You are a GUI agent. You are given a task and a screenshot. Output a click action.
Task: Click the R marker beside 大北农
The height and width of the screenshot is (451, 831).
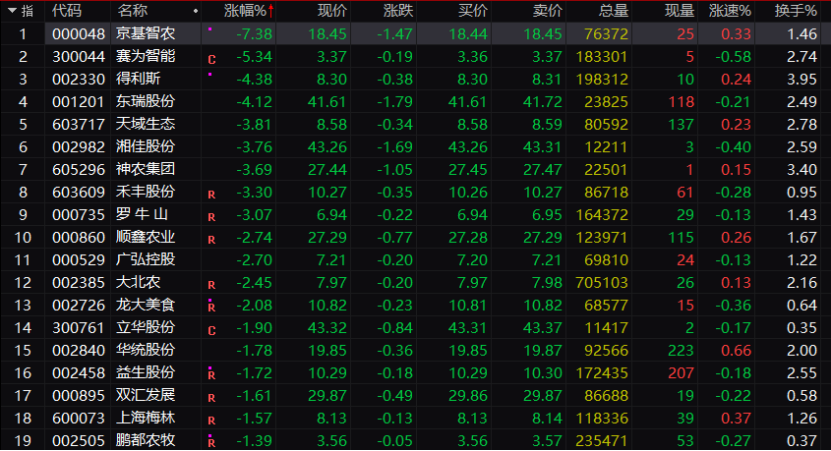point(211,285)
